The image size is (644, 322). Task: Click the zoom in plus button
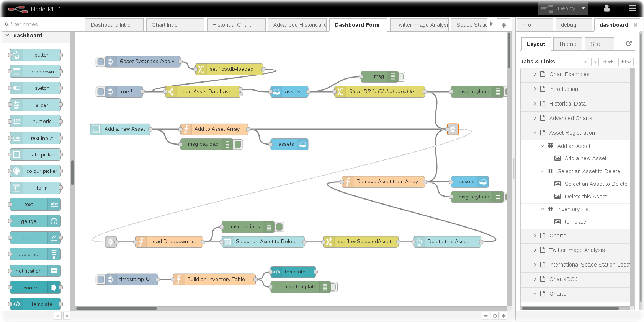tap(504, 316)
